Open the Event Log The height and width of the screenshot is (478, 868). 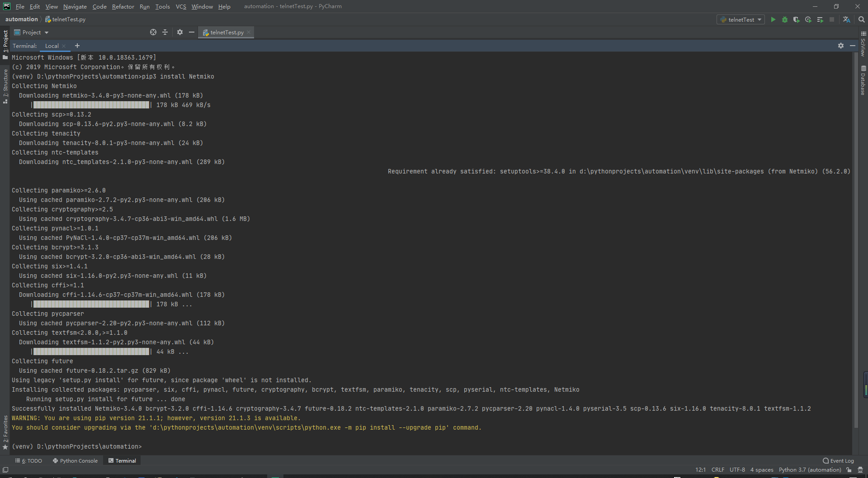[x=838, y=461]
